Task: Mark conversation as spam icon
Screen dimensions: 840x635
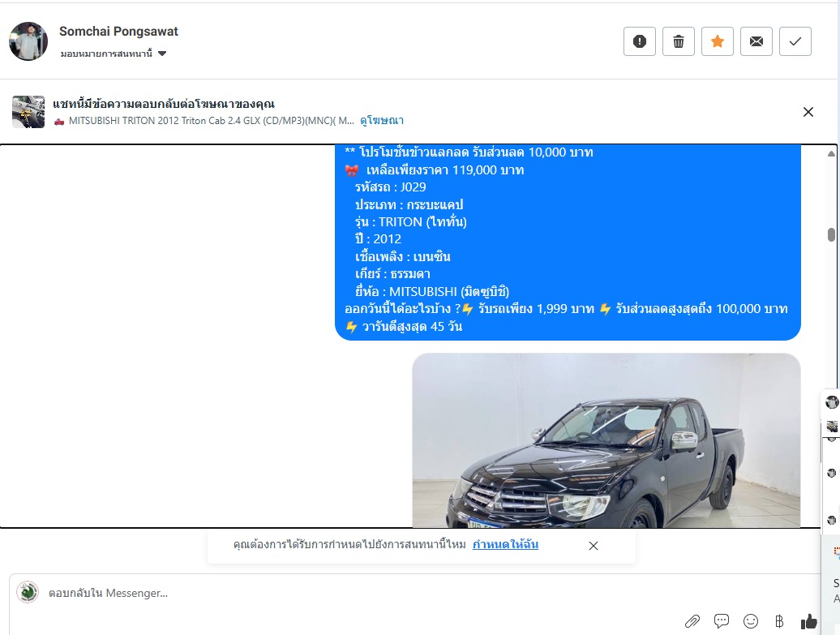Action: click(639, 41)
